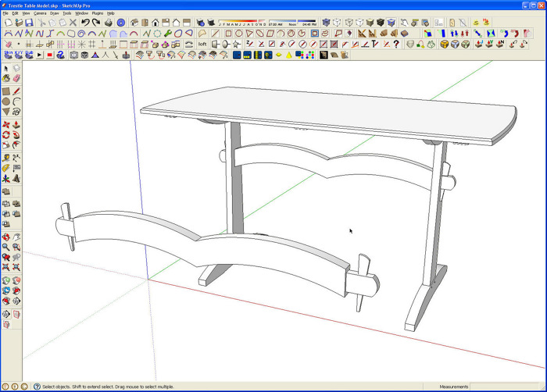This screenshot has height=392, width=547.
Task: Pick the Arc drawing tool
Action: (16, 102)
